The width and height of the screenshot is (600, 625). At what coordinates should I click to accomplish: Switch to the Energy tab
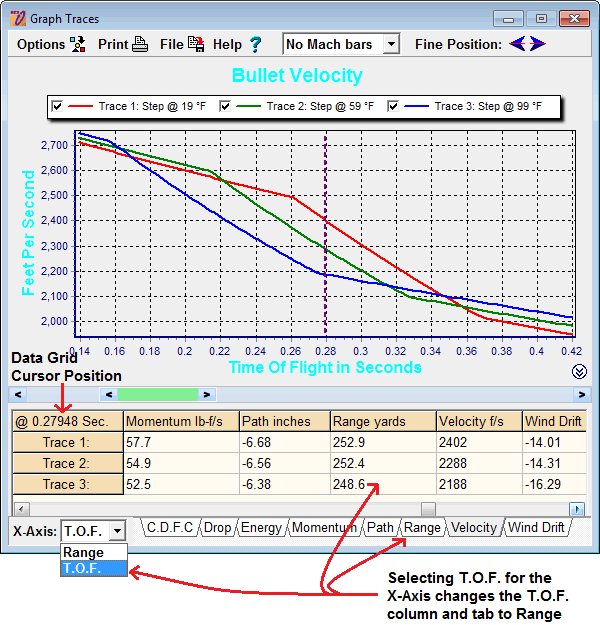[x=262, y=528]
